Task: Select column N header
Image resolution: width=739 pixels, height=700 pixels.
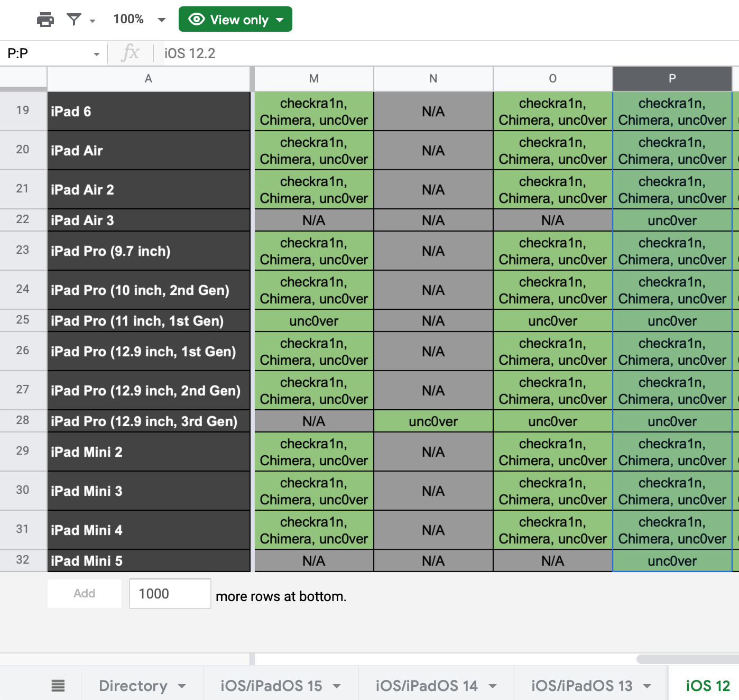Action: pyautogui.click(x=433, y=79)
